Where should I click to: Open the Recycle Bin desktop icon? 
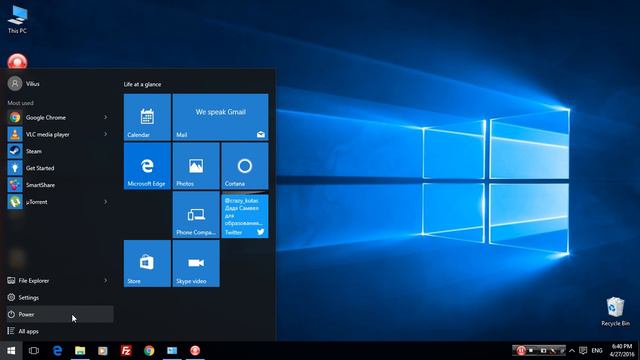coord(615,311)
